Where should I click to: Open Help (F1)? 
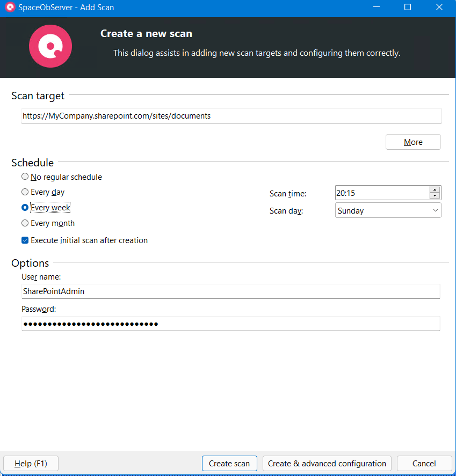tap(31, 464)
